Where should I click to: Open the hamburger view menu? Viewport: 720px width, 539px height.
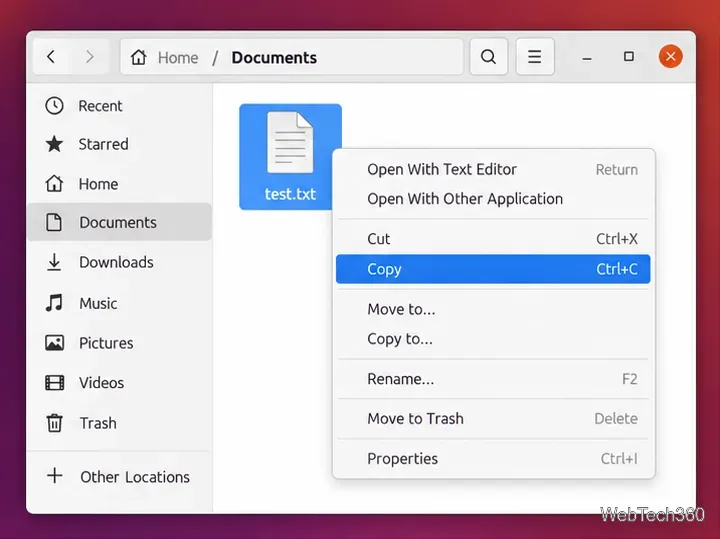click(x=534, y=57)
